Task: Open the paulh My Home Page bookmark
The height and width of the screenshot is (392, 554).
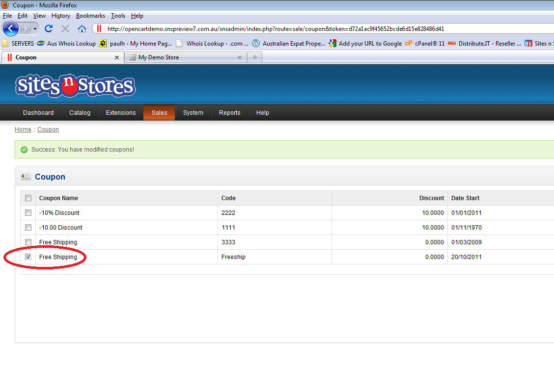Action: coord(136,43)
